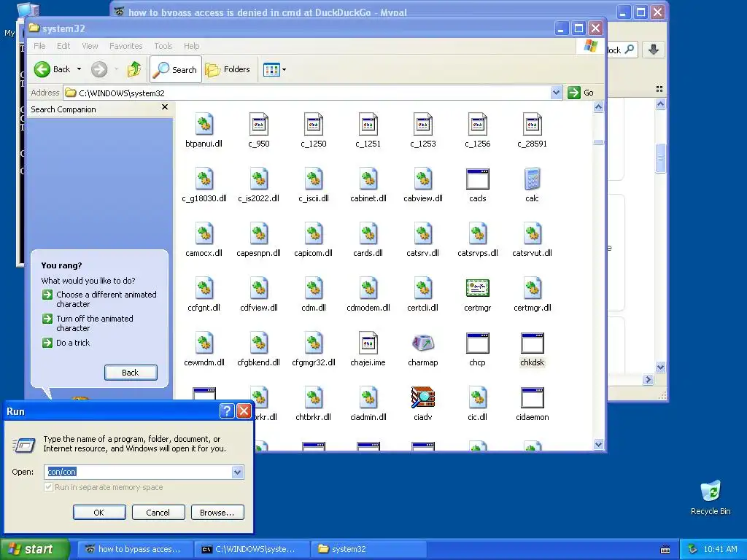Select the cacls file icon
The height and width of the screenshot is (560, 747).
[477, 179]
